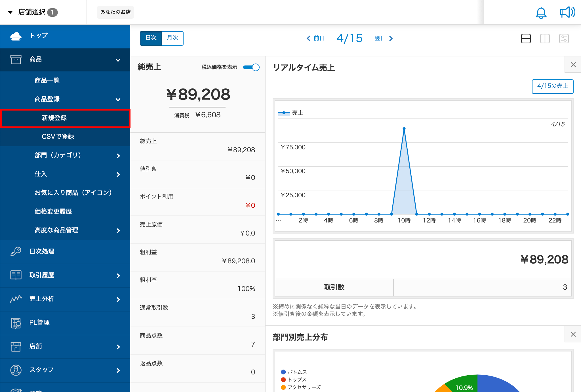
Task: Click the key icon for 日次処理
Action: click(x=16, y=251)
